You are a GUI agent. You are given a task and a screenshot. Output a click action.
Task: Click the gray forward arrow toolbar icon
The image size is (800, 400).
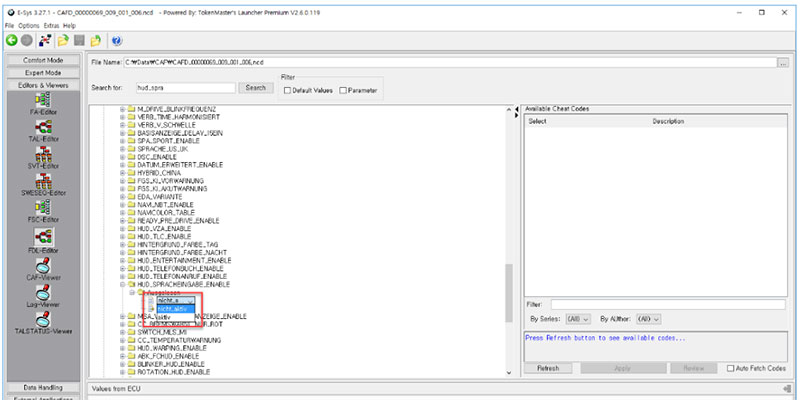(27, 40)
